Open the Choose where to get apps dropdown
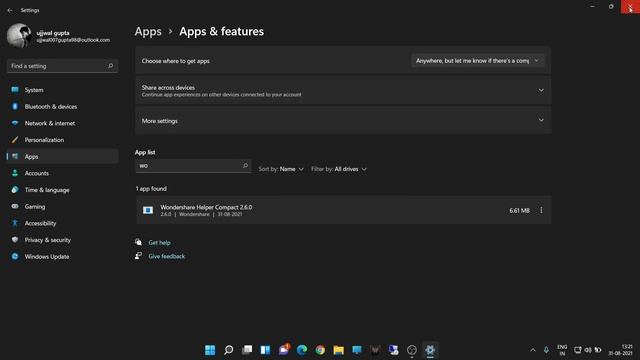 tap(478, 61)
